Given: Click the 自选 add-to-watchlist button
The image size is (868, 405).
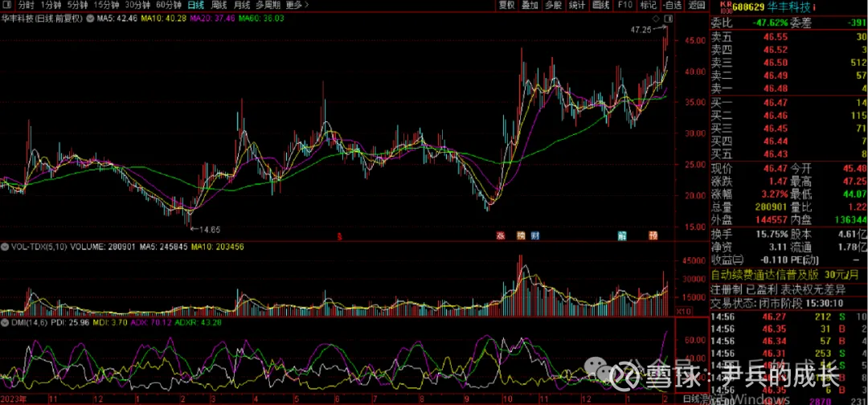Looking at the screenshot, I should click(x=671, y=4).
